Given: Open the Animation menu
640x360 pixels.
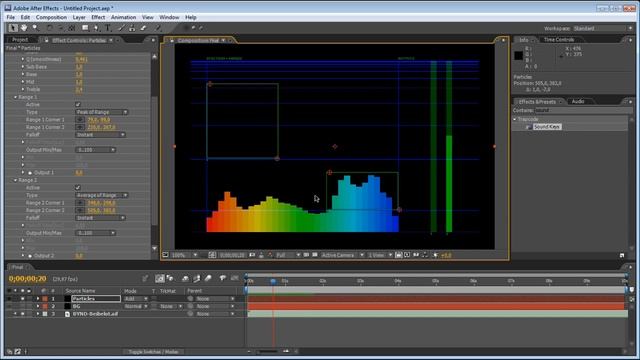Looking at the screenshot, I should pyautogui.click(x=123, y=17).
